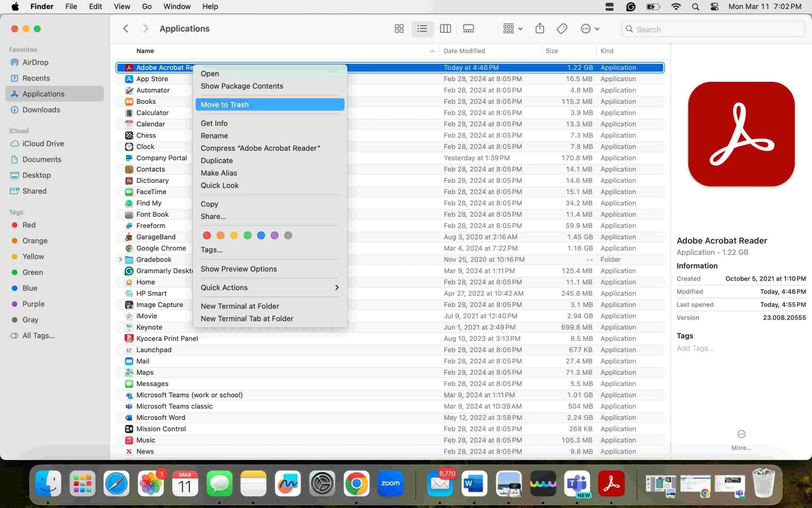
Task: Open Photos from the Dock
Action: click(151, 484)
